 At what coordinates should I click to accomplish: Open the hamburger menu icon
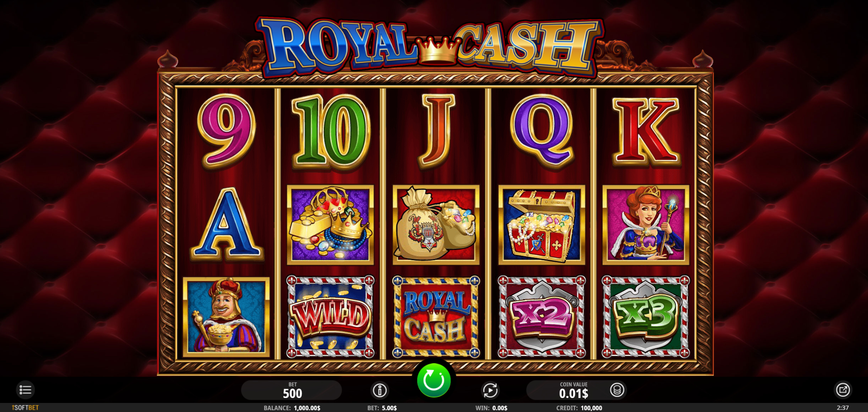pos(25,390)
